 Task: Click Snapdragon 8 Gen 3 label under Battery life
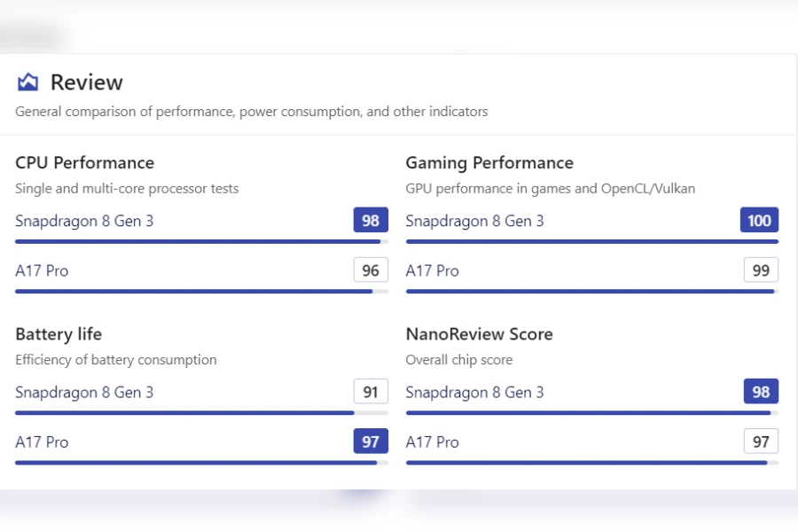(84, 392)
